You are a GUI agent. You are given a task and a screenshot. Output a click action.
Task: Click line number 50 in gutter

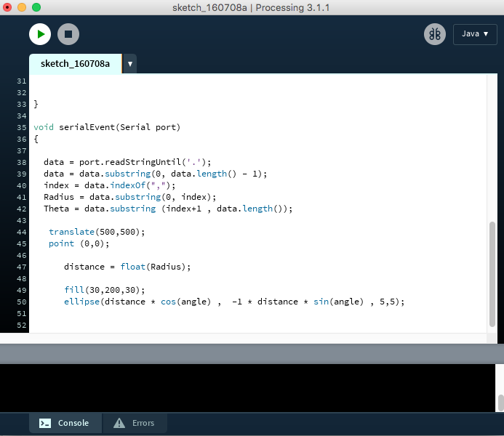click(22, 302)
